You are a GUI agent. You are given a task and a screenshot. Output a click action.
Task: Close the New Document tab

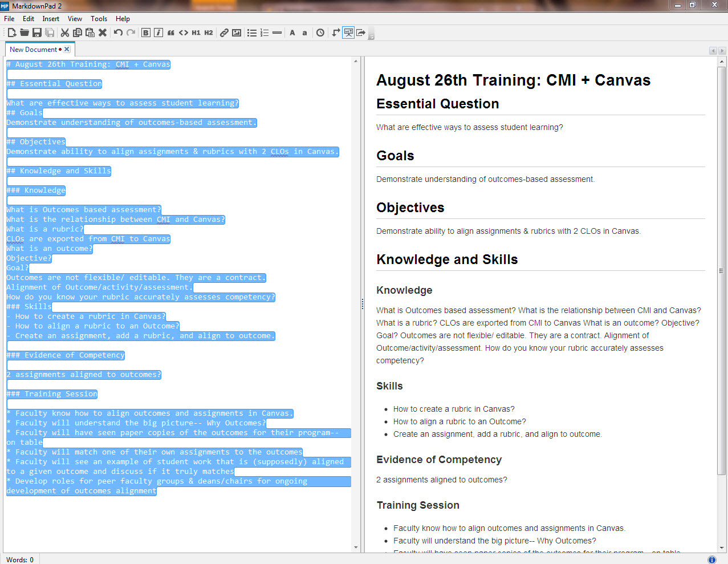(x=67, y=50)
